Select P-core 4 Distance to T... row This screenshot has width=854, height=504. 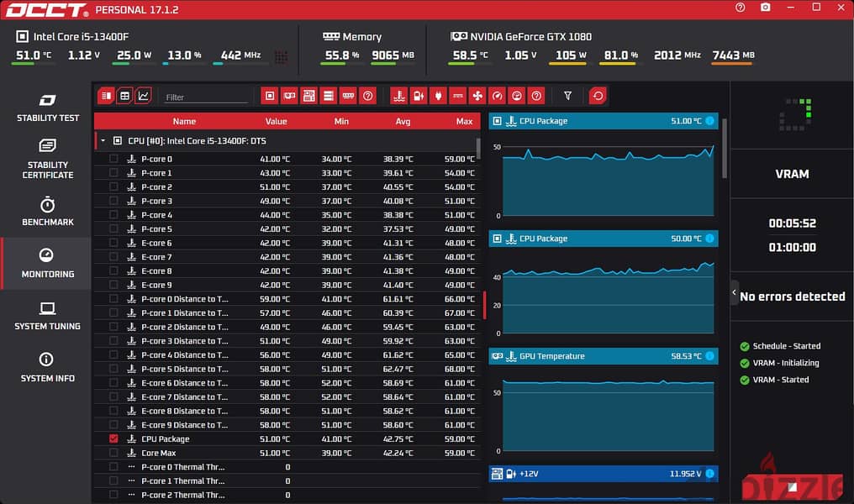coord(287,354)
